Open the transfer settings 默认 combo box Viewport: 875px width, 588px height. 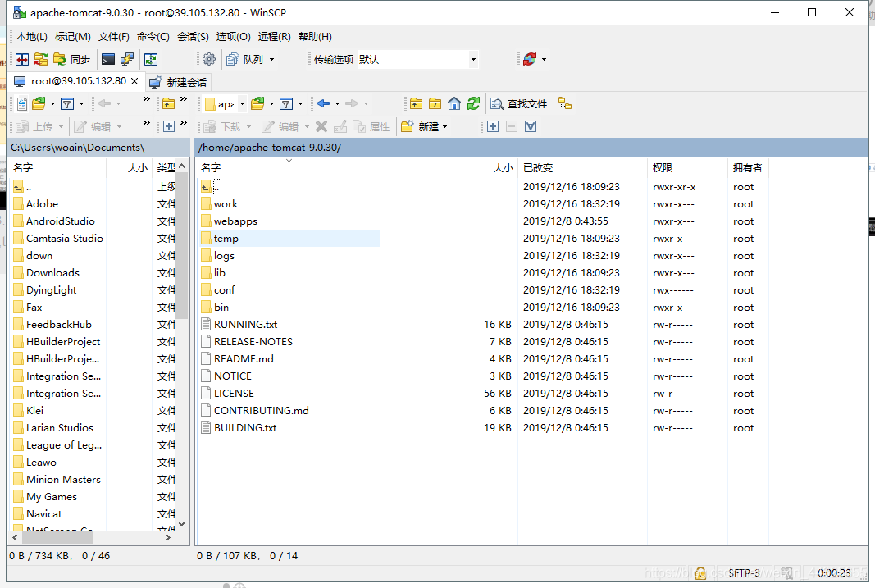coord(417,59)
